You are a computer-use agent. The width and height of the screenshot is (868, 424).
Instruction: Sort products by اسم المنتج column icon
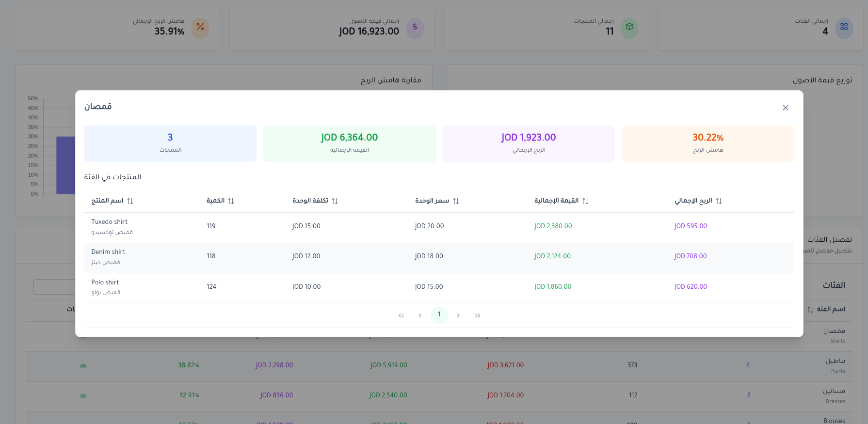(130, 201)
